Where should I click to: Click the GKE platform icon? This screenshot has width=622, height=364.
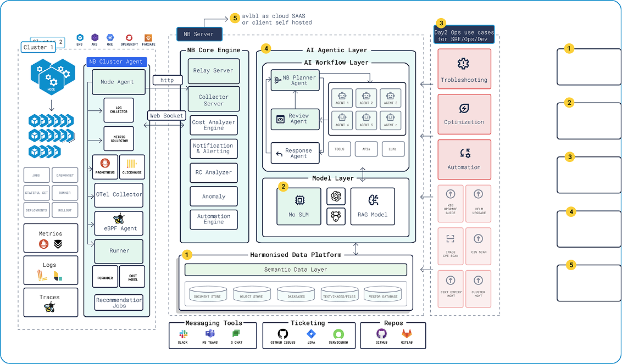click(x=110, y=38)
